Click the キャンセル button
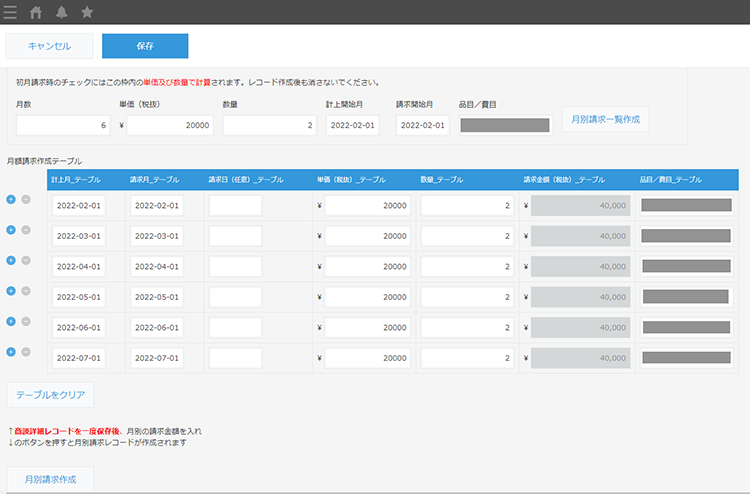This screenshot has width=750, height=494. pyautogui.click(x=49, y=46)
